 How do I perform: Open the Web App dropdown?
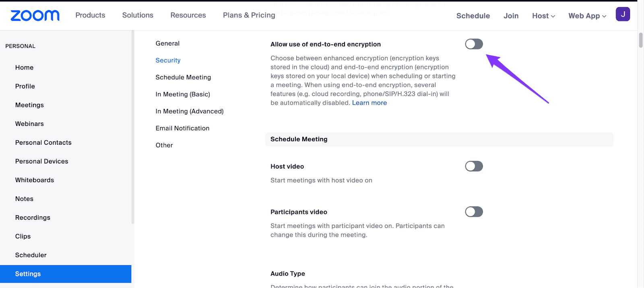(586, 16)
